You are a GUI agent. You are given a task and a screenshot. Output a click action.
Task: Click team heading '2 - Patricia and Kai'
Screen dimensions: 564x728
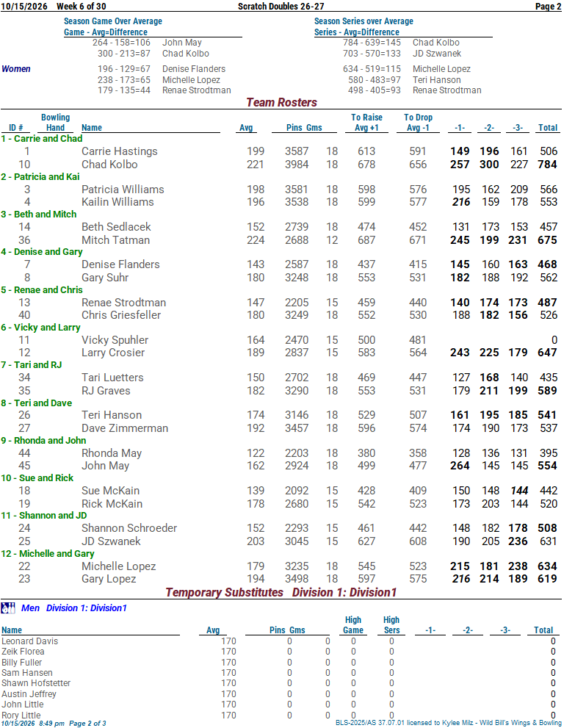point(40,176)
